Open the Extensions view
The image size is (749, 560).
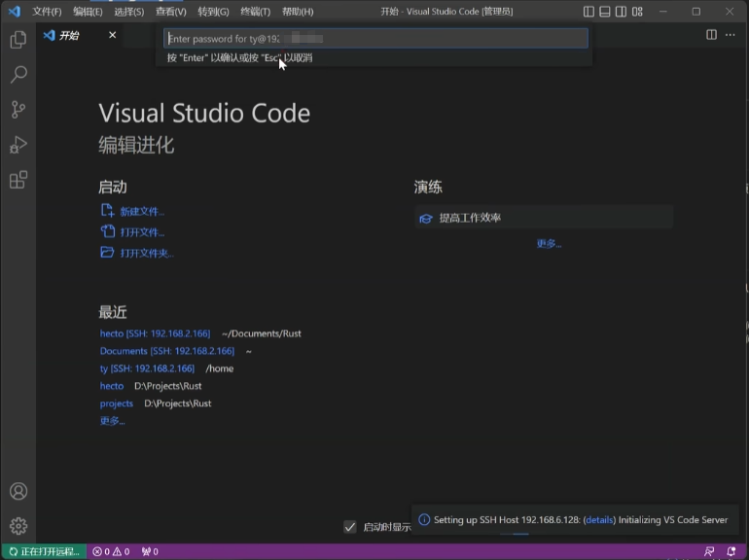tap(18, 180)
